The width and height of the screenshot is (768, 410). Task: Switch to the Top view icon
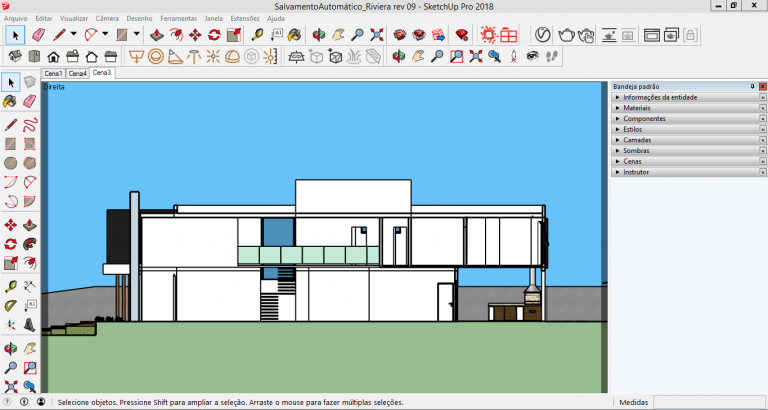tap(34, 57)
